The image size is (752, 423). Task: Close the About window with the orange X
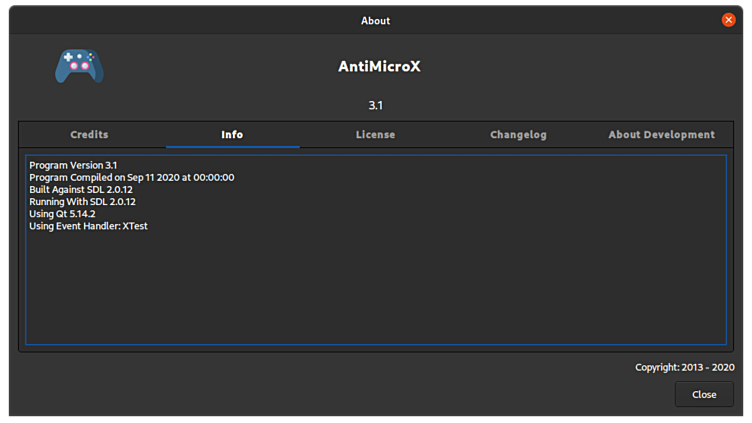pyautogui.click(x=728, y=20)
